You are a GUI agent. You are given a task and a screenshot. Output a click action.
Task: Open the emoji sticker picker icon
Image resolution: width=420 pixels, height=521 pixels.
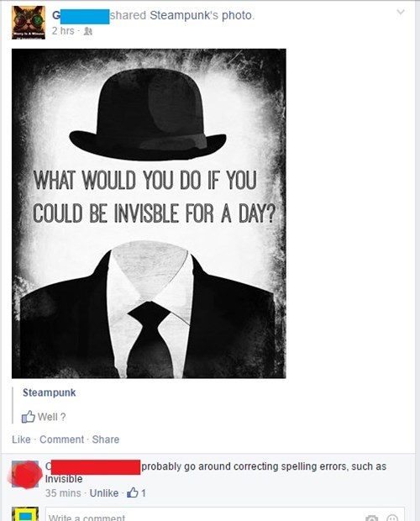click(x=392, y=518)
